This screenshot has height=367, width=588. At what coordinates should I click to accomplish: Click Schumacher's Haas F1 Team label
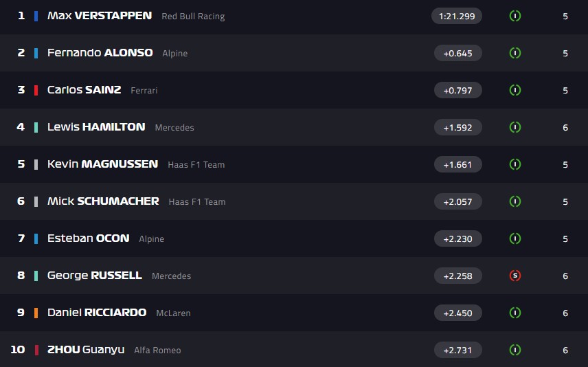click(196, 202)
